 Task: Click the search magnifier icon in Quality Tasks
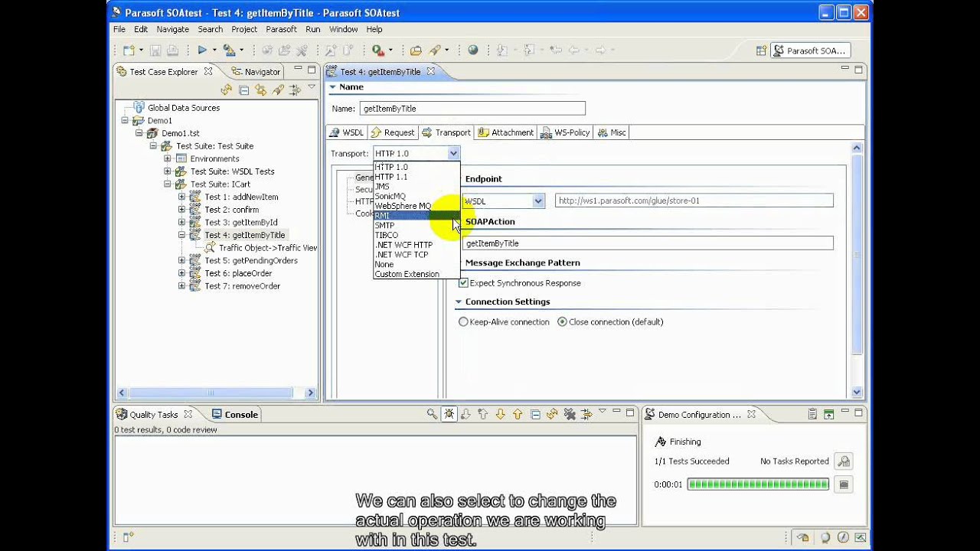click(432, 414)
